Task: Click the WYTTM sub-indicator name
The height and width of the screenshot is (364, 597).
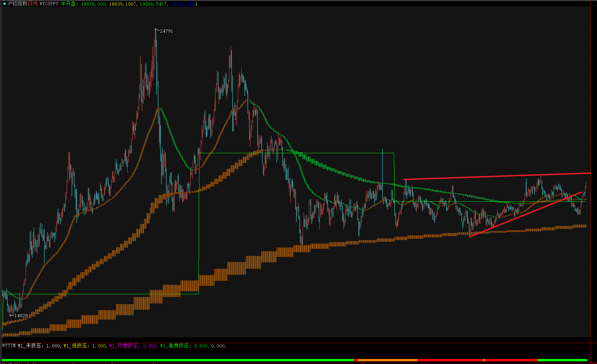Action: (x=9, y=346)
